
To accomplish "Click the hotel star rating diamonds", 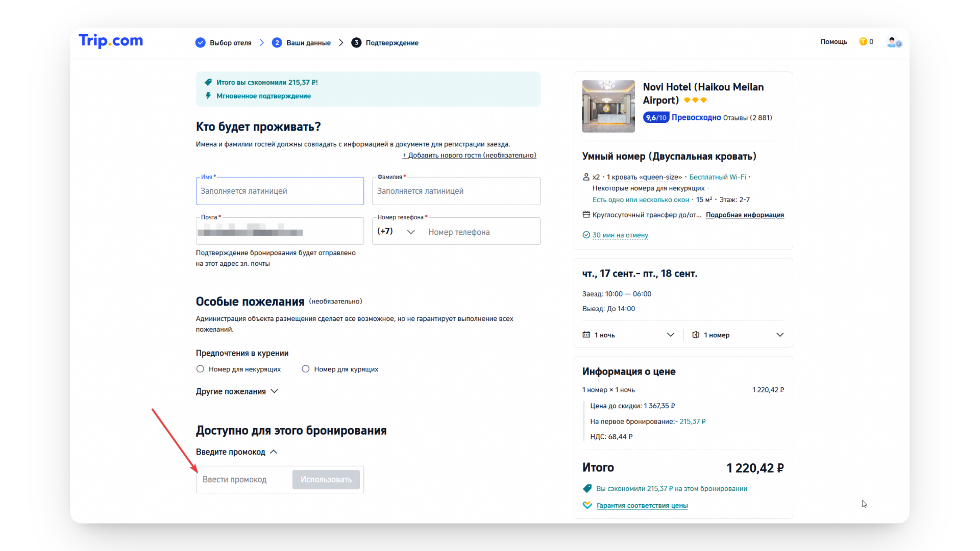I will coord(695,100).
